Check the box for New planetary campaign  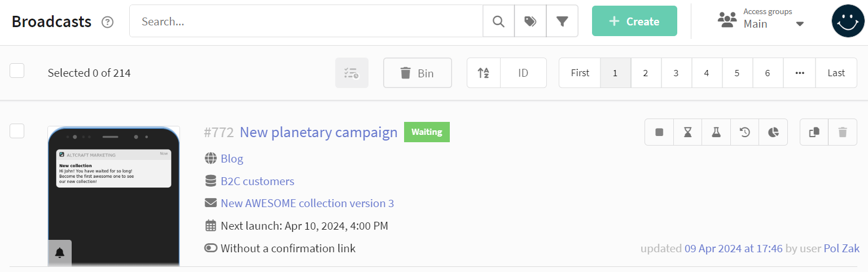[x=17, y=130]
